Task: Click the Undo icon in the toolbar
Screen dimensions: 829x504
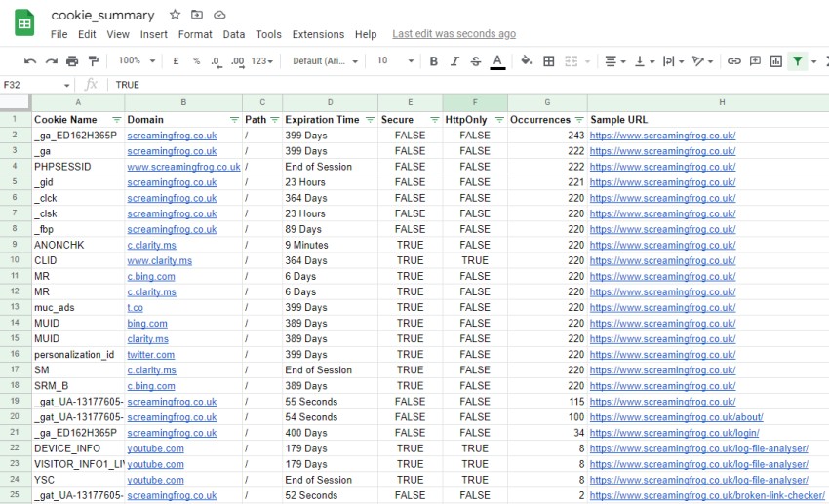Action: pyautogui.click(x=29, y=61)
